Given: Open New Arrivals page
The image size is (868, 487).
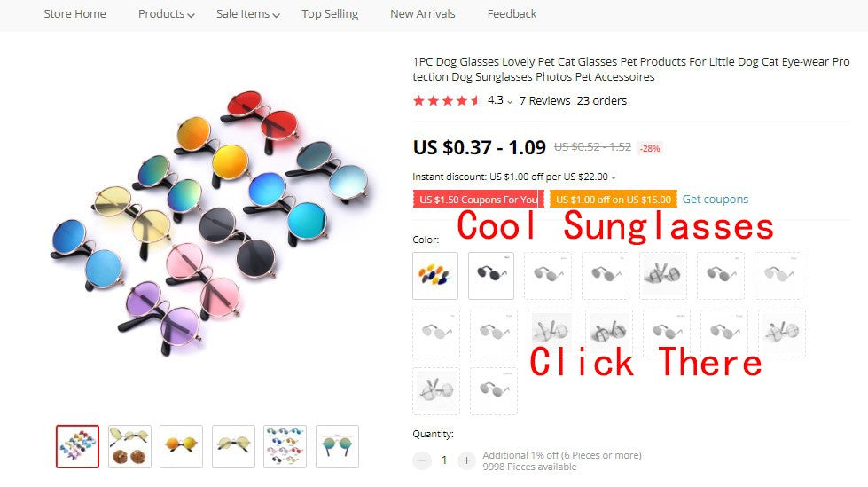Looking at the screenshot, I should click(x=422, y=14).
